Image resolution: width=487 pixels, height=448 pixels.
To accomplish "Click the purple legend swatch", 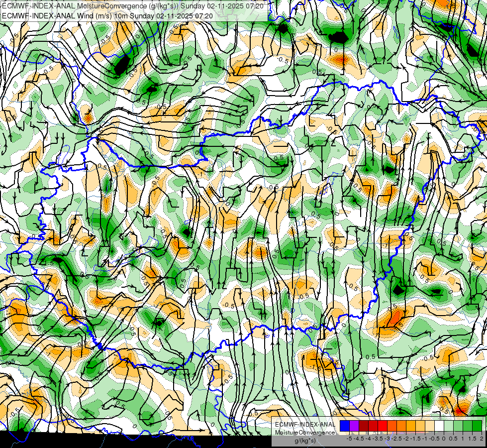I will pos(354,426).
